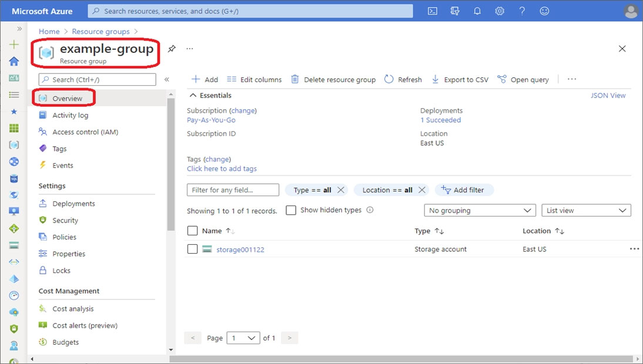Screen dimensions: 643x364
Task: Open SQL databases icon in left rail
Action: coord(14,178)
